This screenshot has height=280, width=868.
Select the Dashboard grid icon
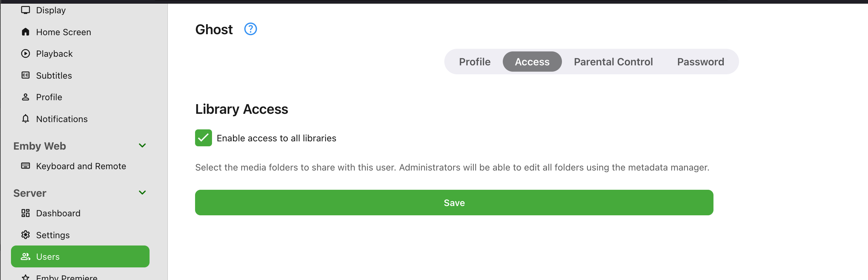26,213
